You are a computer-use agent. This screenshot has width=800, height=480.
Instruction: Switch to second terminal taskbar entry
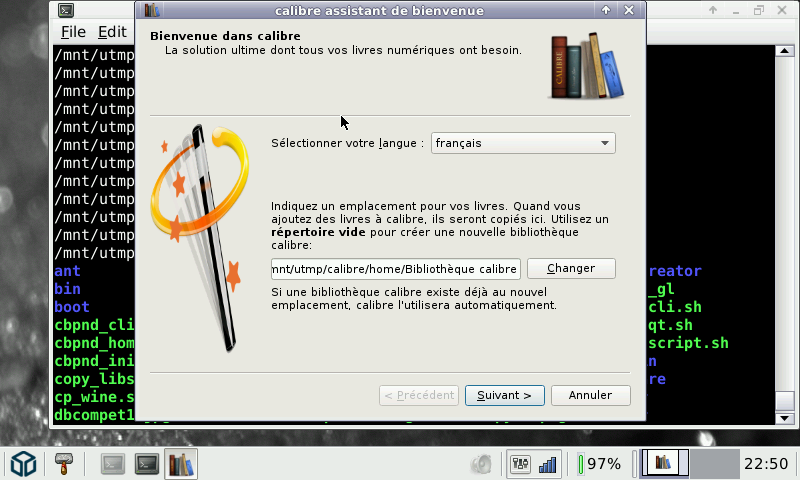click(147, 464)
